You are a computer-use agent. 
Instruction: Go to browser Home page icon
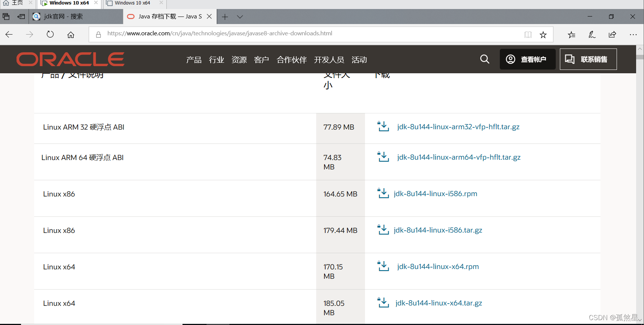point(71,35)
